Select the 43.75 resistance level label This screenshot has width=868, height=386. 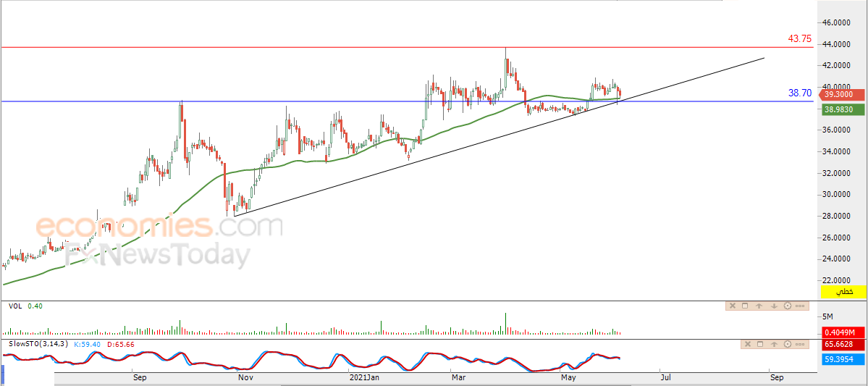[800, 39]
